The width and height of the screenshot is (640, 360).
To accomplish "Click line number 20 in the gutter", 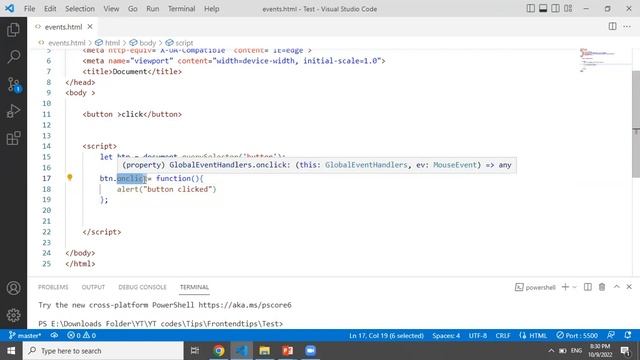I will coord(47,210).
